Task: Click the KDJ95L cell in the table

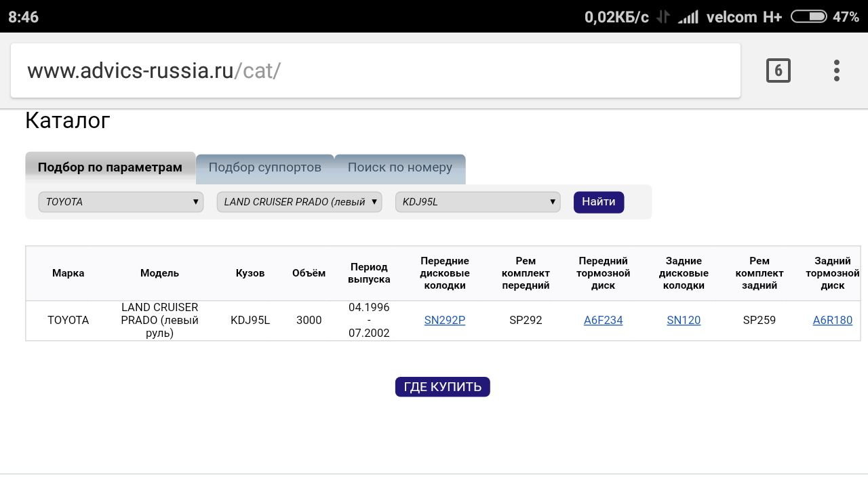Action: coord(250,321)
